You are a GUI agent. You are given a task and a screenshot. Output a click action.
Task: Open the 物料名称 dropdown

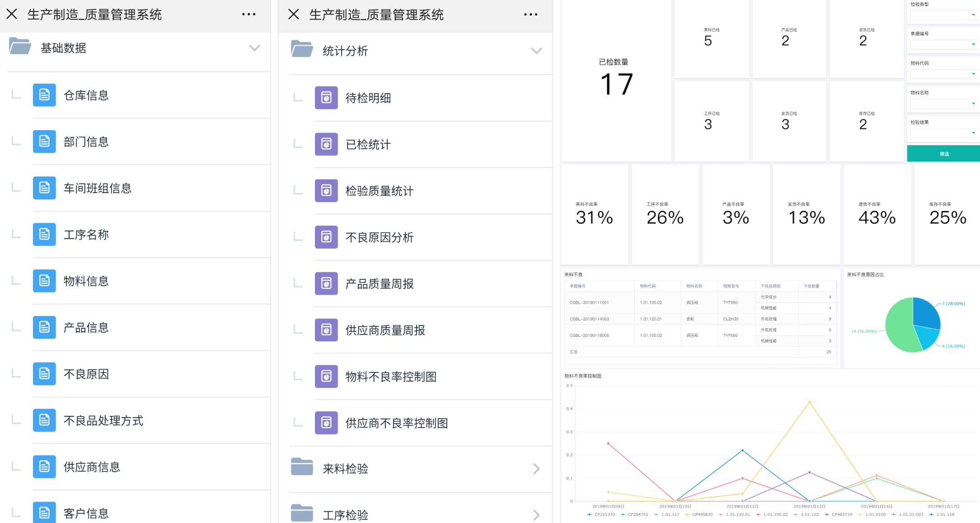coord(943,104)
